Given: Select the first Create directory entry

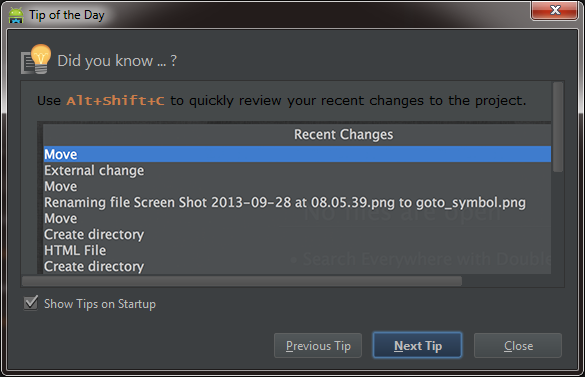Looking at the screenshot, I should [x=94, y=234].
